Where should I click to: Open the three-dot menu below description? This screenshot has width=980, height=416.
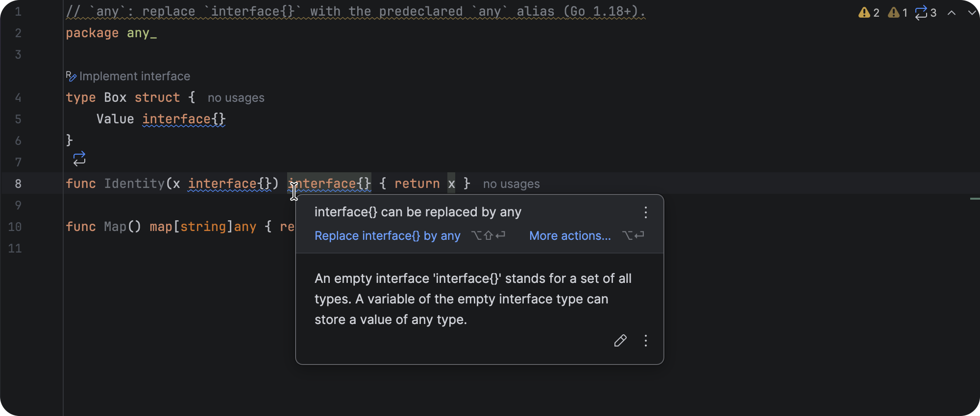point(646,341)
